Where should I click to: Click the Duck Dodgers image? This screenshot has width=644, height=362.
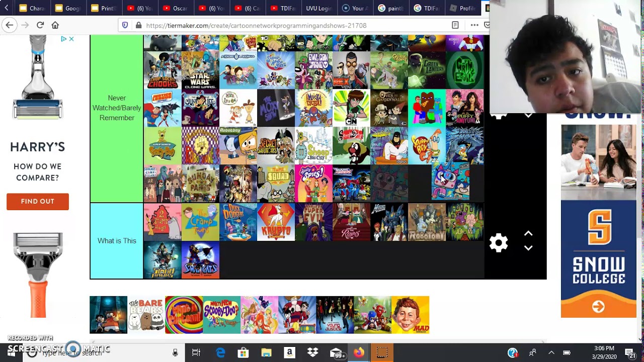(x=238, y=222)
